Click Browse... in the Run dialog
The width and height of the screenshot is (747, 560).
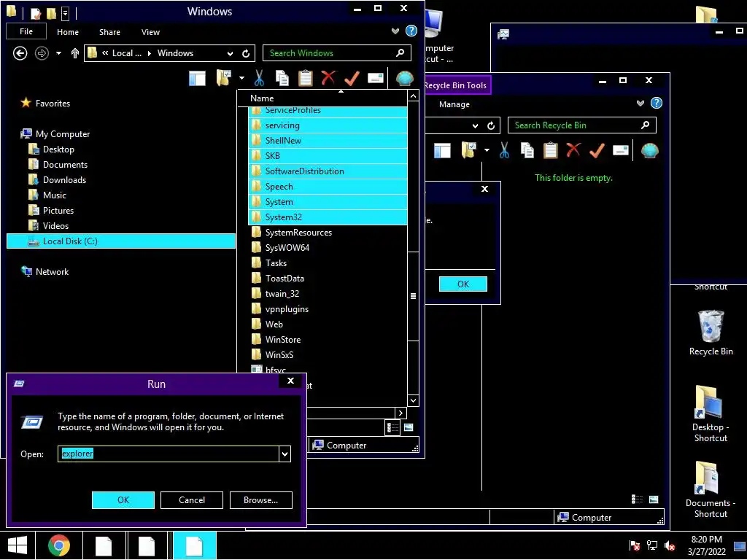260,500
